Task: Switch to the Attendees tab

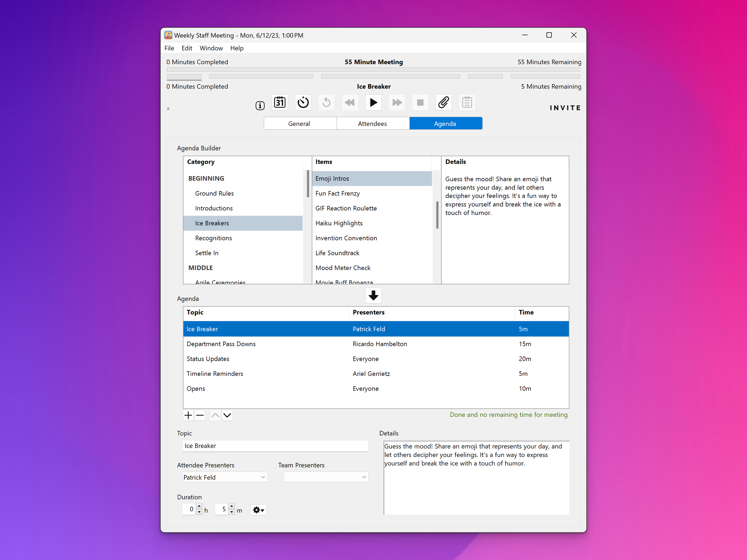Action: click(x=372, y=123)
